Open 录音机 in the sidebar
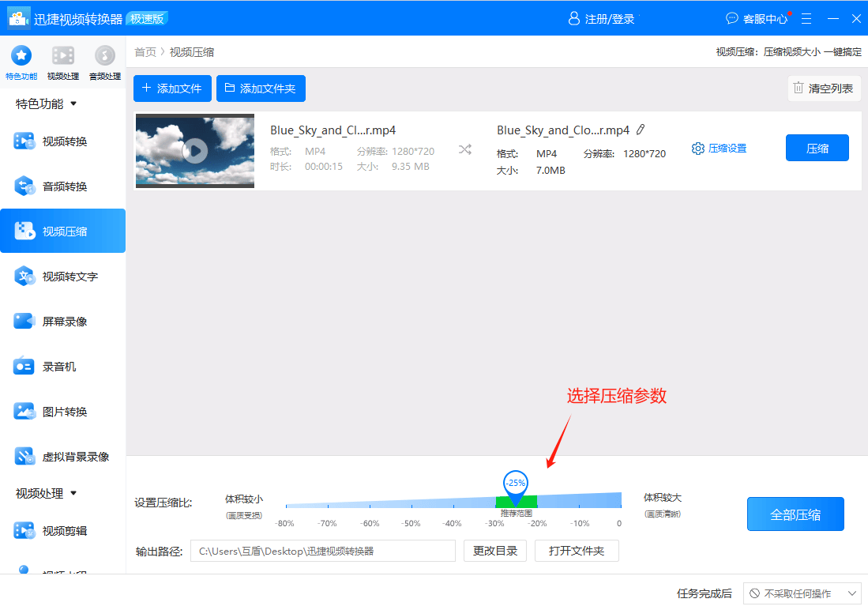Viewport: 868px width, 610px height. click(62, 366)
